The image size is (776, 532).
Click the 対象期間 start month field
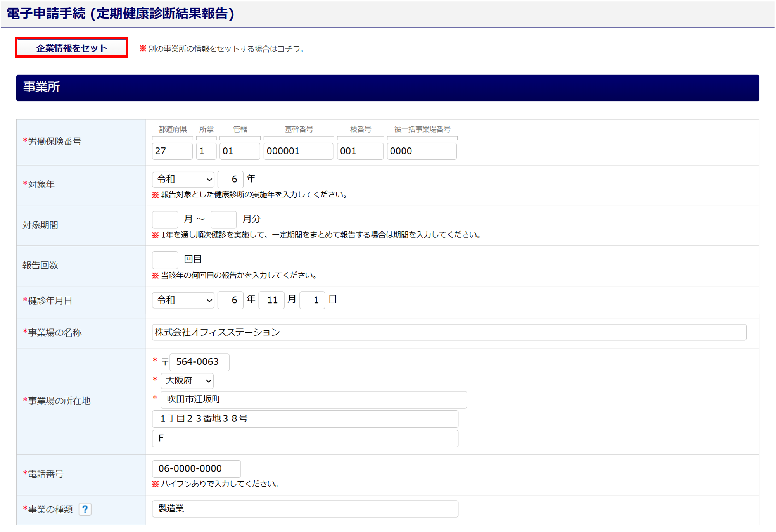(165, 219)
